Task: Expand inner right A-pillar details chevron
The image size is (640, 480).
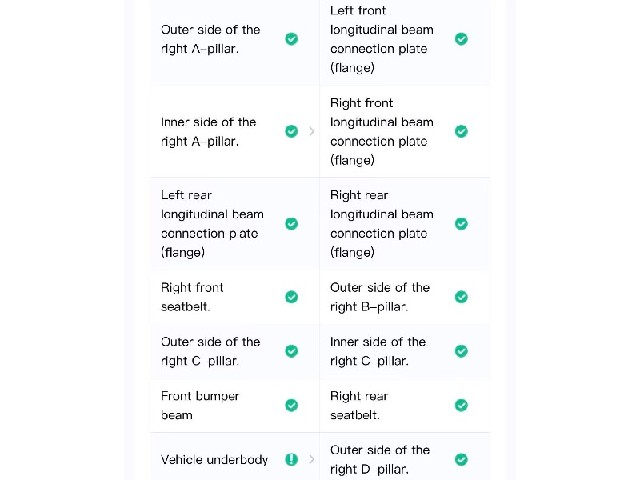Action: click(x=312, y=131)
